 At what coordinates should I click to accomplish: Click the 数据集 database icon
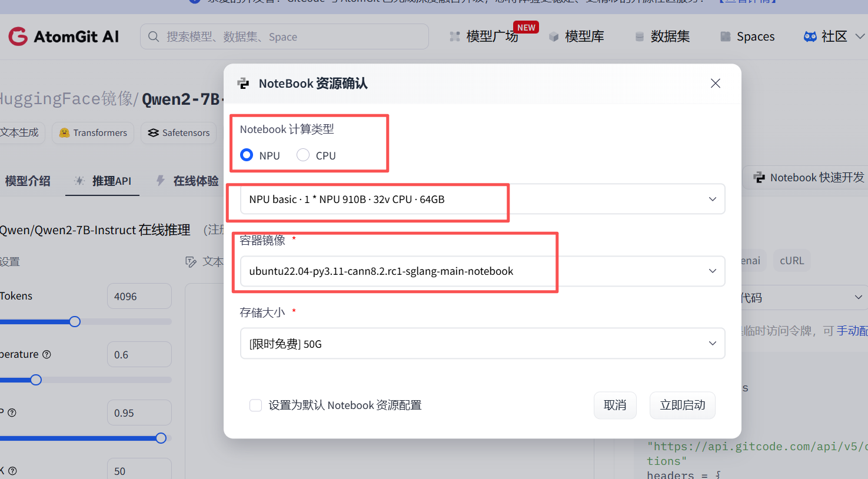[x=640, y=36]
